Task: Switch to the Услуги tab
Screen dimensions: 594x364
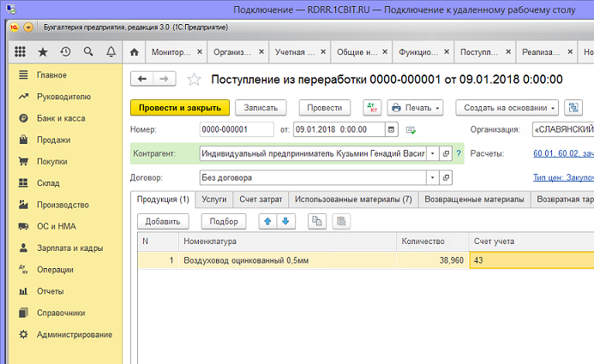Action: [213, 200]
